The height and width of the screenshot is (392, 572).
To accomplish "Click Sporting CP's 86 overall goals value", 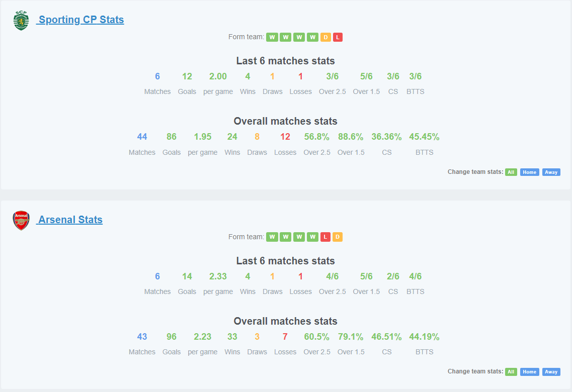I will click(x=172, y=137).
